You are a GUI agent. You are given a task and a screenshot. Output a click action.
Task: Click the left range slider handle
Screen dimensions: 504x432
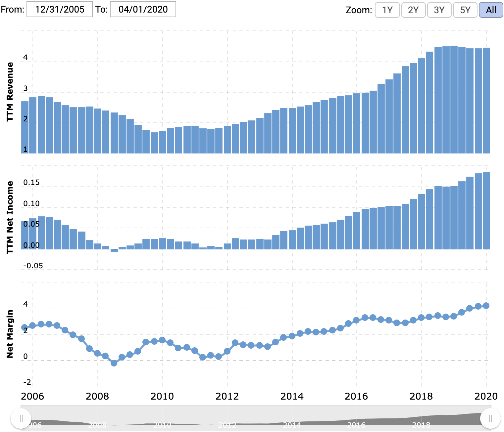21,418
